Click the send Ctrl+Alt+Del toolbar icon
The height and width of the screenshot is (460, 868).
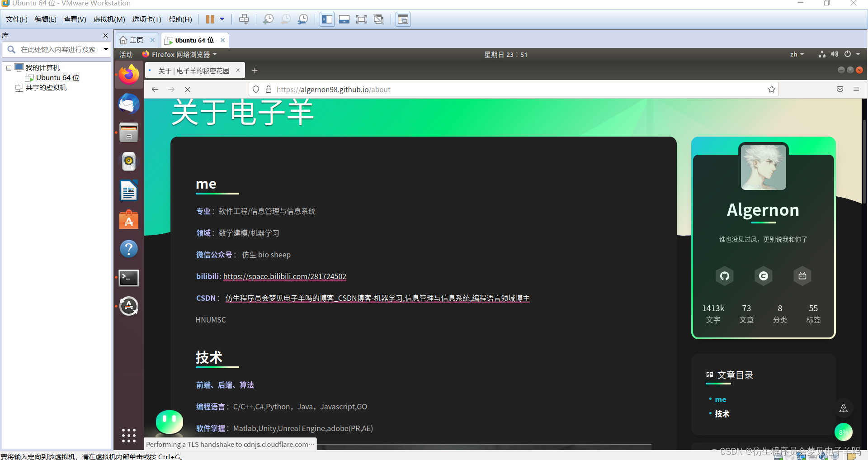click(244, 19)
